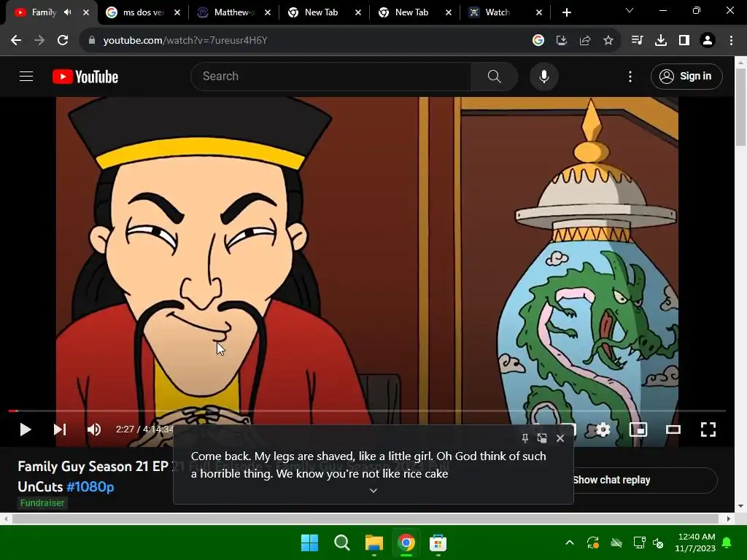The height and width of the screenshot is (560, 747).
Task: Enable the miniplayer mode
Action: [x=638, y=429]
